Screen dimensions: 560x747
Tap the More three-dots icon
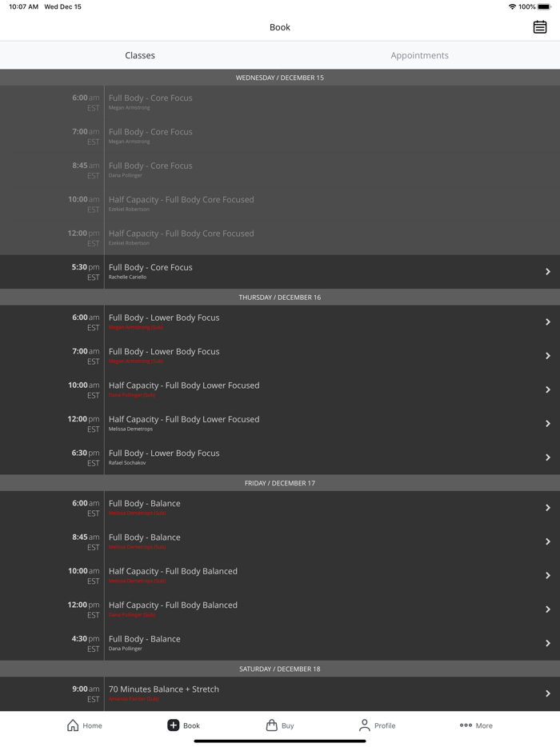(466, 725)
